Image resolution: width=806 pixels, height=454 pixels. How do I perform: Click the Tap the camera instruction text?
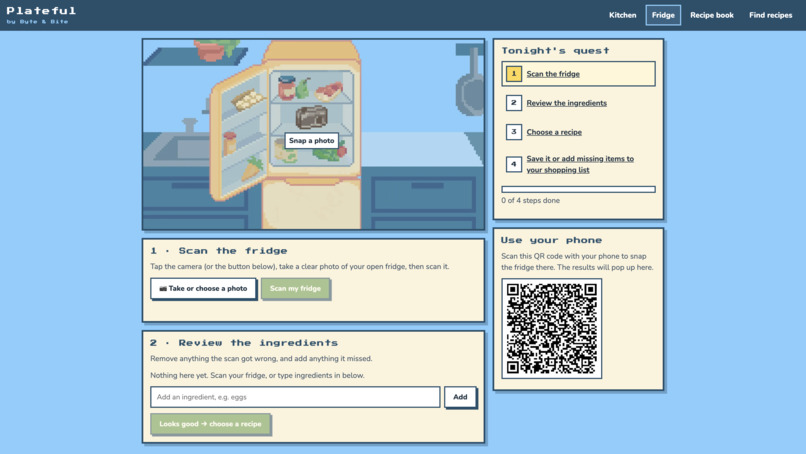click(x=300, y=266)
